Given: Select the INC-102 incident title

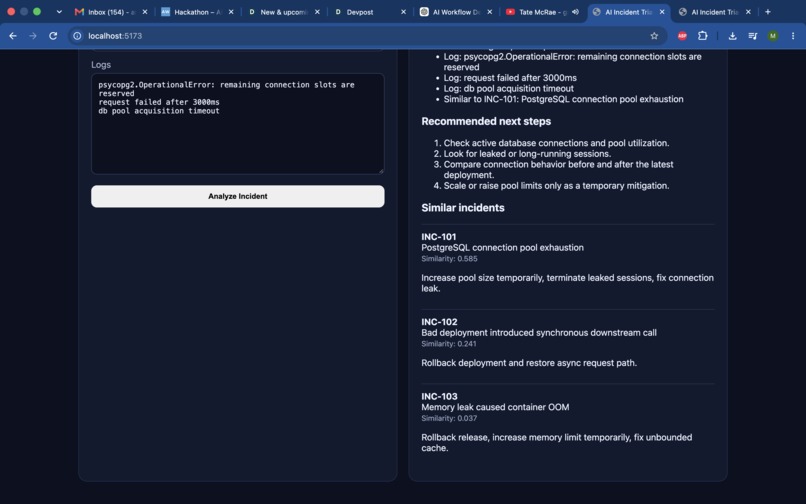Looking at the screenshot, I should 439,322.
